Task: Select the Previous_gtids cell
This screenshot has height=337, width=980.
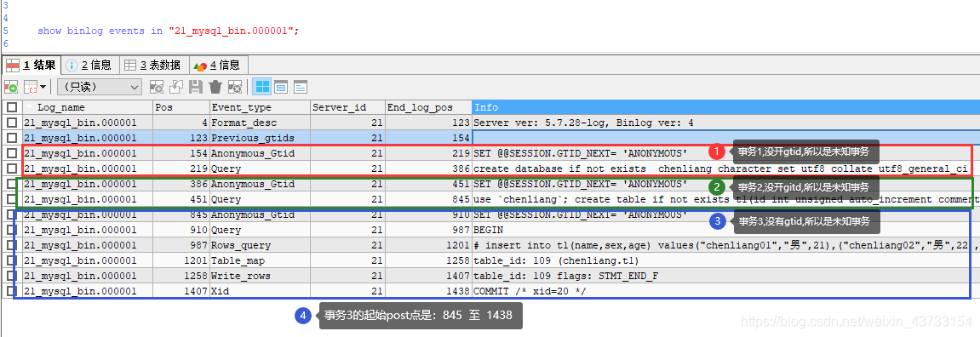Action: 260,138
